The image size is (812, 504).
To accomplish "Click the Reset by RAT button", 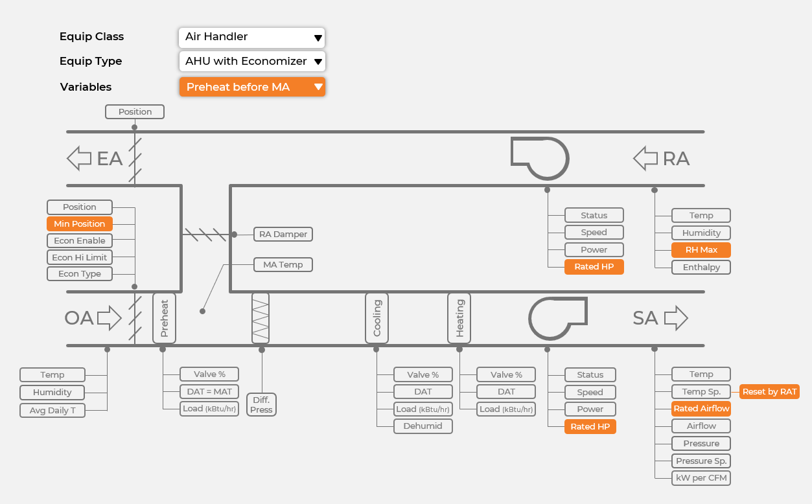I will point(769,391).
